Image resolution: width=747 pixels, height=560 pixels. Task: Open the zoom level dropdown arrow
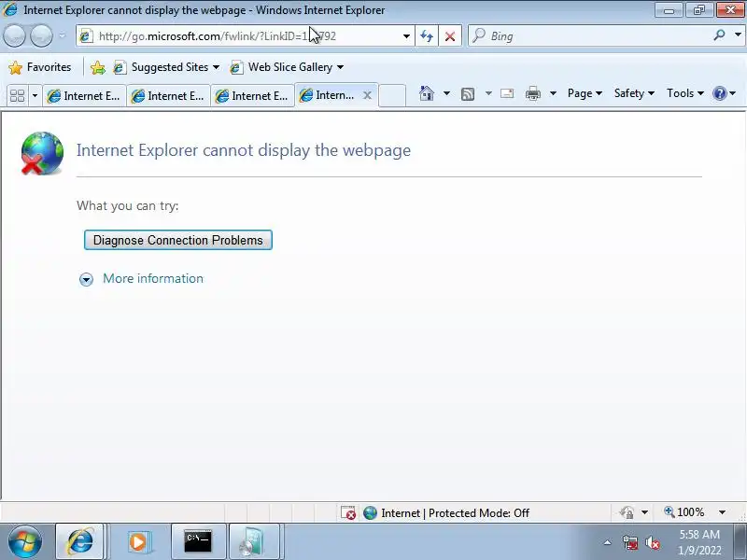point(722,512)
